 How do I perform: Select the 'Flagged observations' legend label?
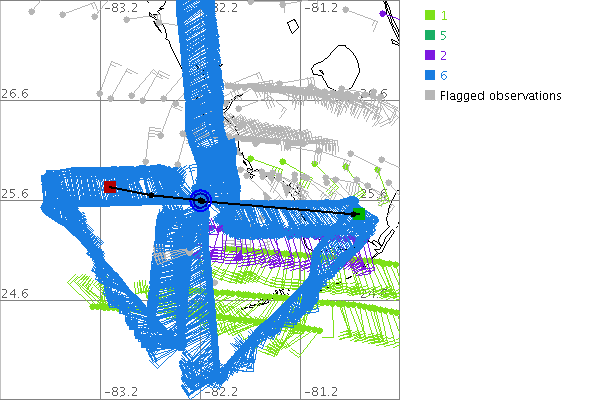pos(501,96)
